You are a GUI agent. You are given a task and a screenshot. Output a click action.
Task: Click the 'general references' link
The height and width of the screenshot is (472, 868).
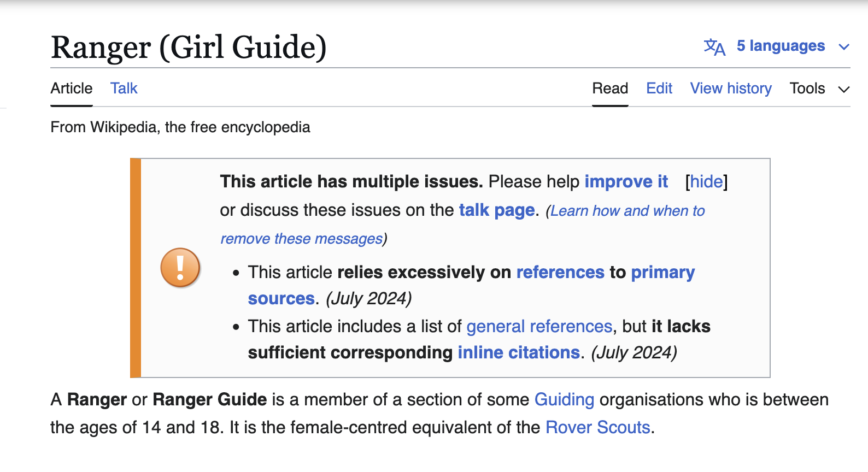pos(539,326)
